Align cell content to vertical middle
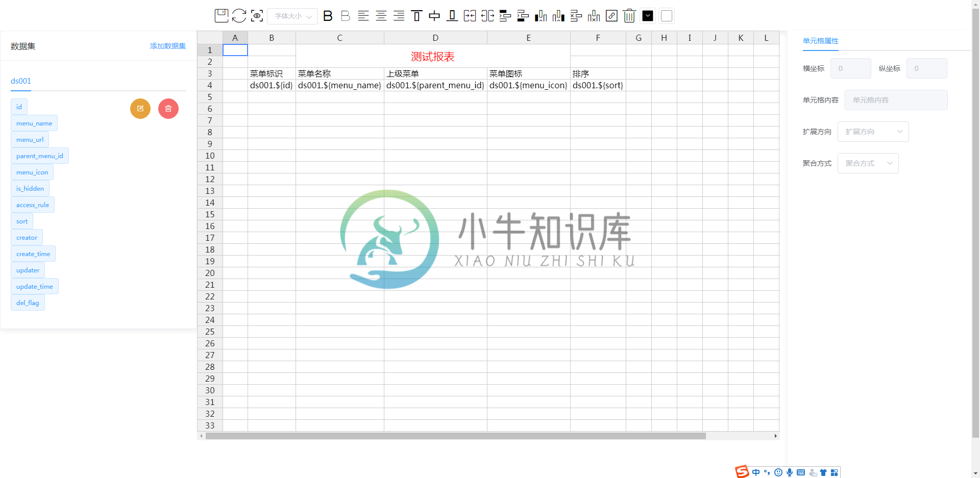980x478 pixels. [434, 16]
